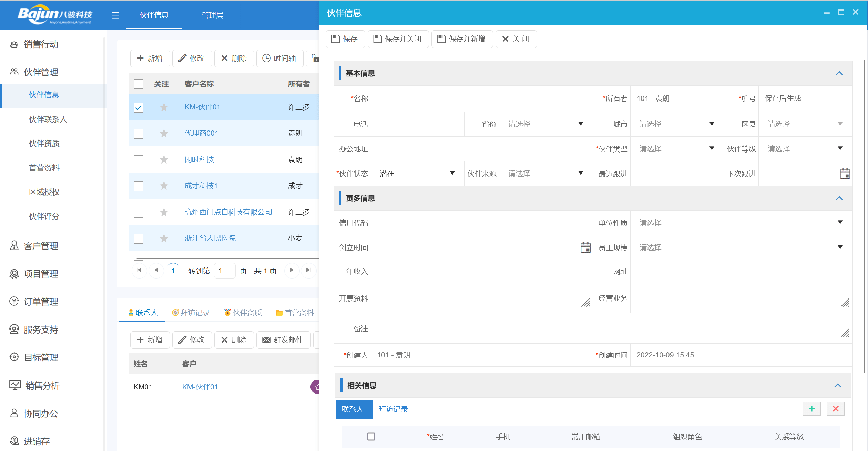Collapse the 基本信息 section chevron
This screenshot has height=451, width=868.
tap(840, 73)
